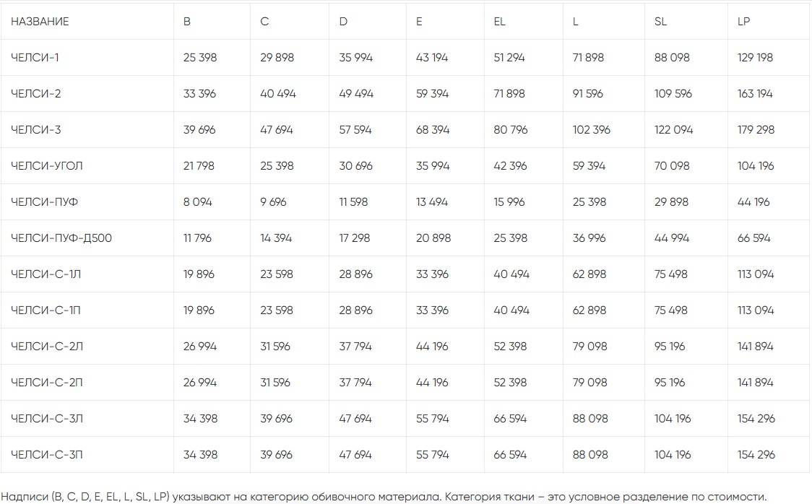The height and width of the screenshot is (504, 812).
Task: Click the ЧЕЛСИ-С-2Л row name
Action: click(48, 347)
